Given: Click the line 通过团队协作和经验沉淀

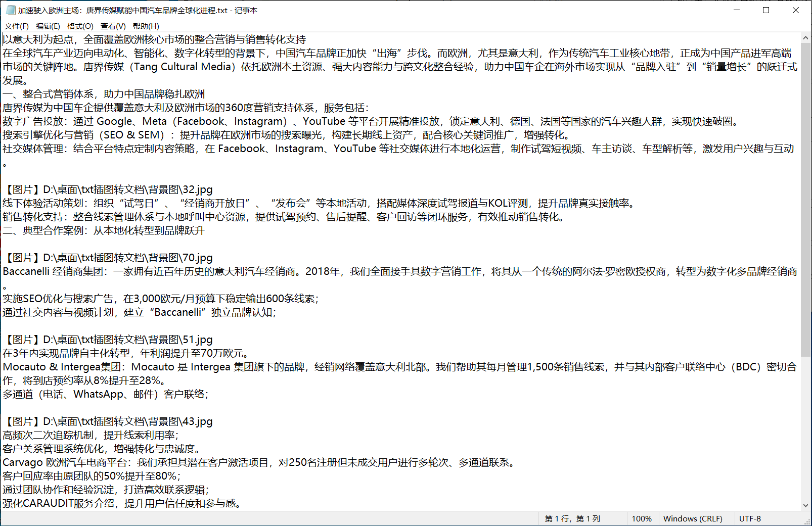Looking at the screenshot, I should (x=106, y=490).
